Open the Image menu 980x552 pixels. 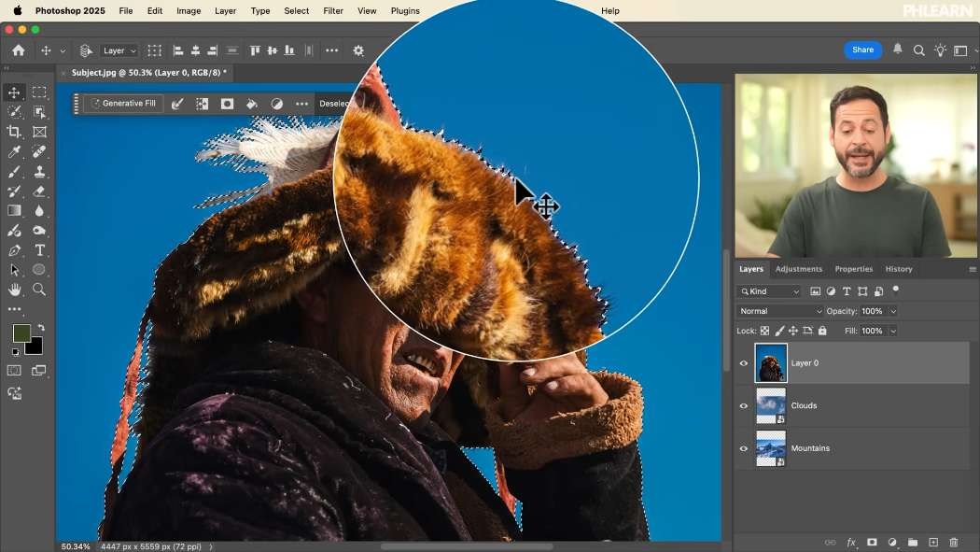click(189, 10)
